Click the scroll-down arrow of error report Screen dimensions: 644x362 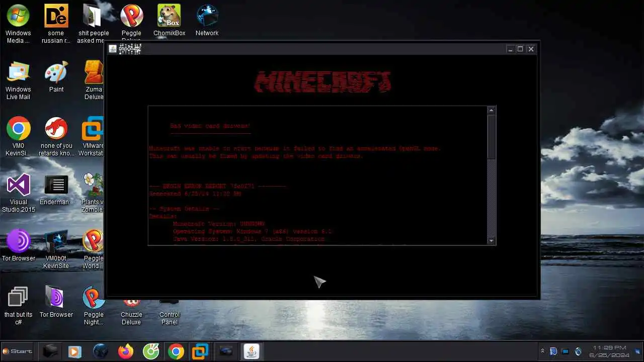click(492, 241)
